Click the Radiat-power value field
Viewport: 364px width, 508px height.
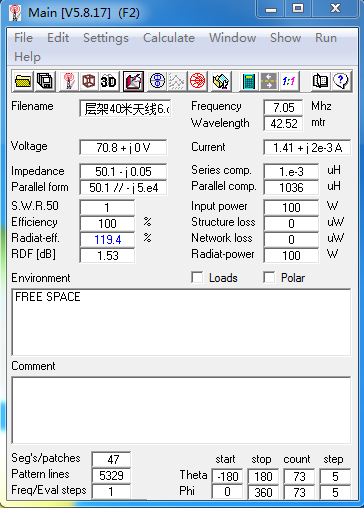(291, 255)
